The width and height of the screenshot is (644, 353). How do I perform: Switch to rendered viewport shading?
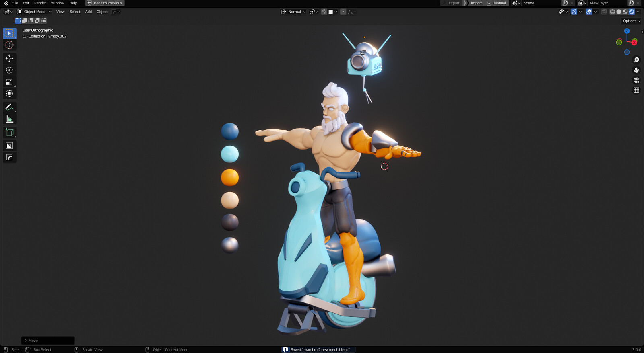tap(632, 12)
